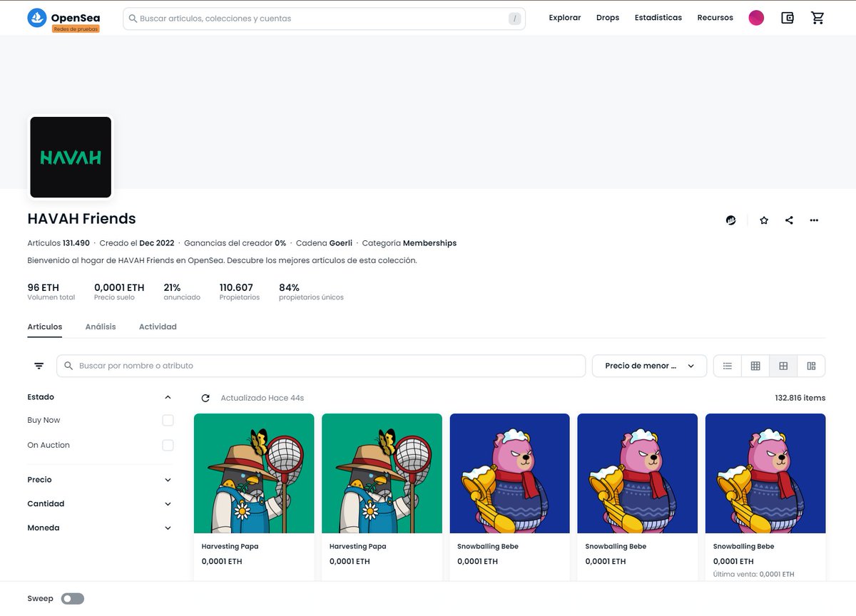Share the HAVAH Friends collection
856x616 pixels.
coord(789,220)
